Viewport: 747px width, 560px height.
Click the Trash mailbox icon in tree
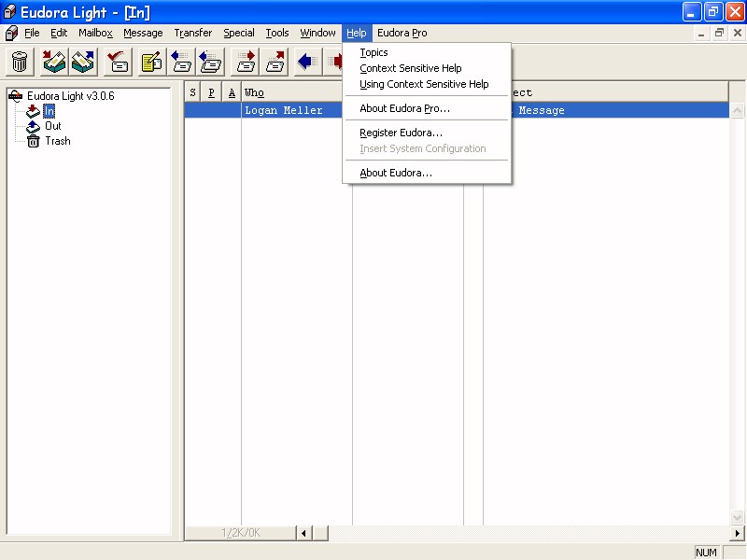[33, 141]
